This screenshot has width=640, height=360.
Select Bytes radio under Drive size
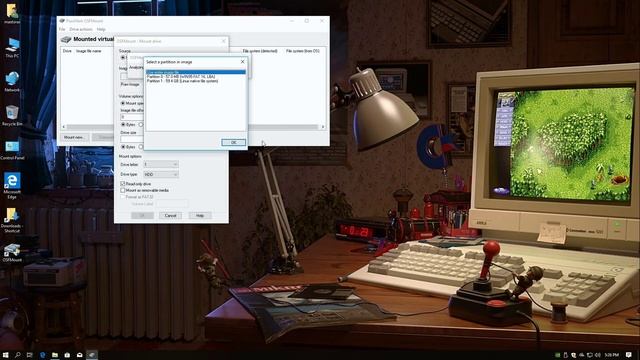point(122,147)
